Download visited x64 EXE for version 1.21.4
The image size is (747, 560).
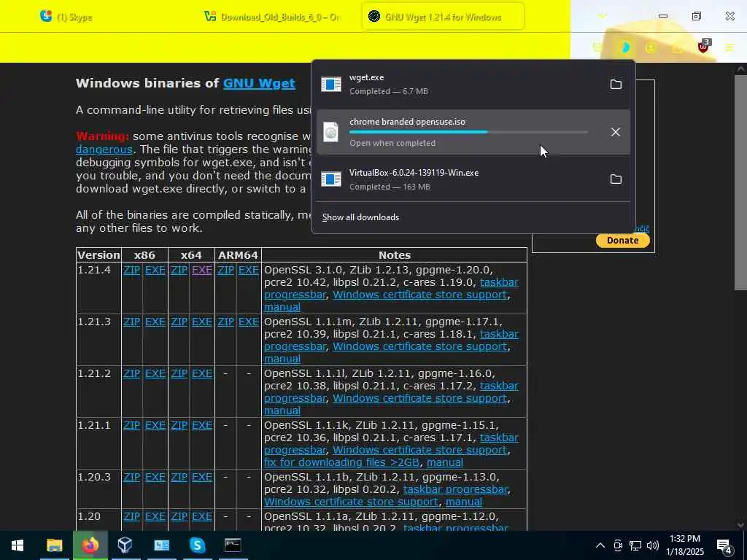point(202,270)
